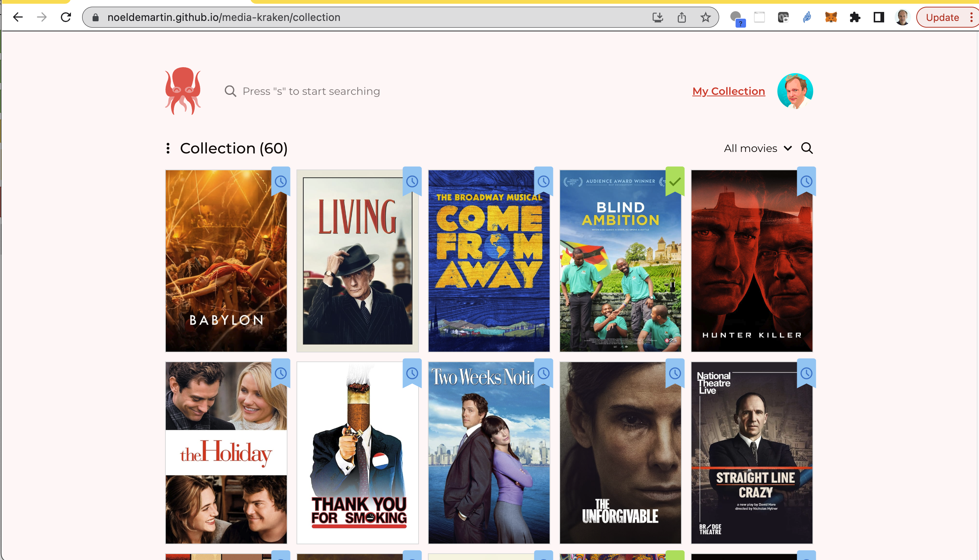Screen dimensions: 979x560
Task: Open the collection search magnifier icon
Action: (x=806, y=148)
